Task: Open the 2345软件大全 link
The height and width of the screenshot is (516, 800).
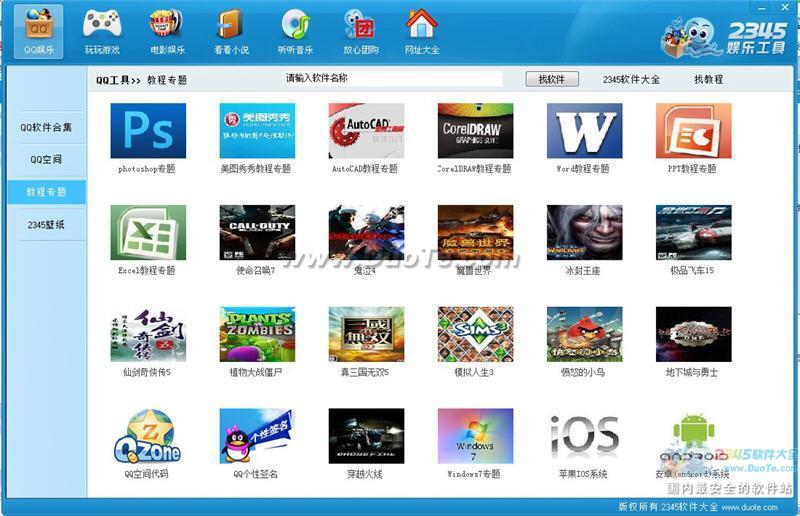Action: [631, 80]
